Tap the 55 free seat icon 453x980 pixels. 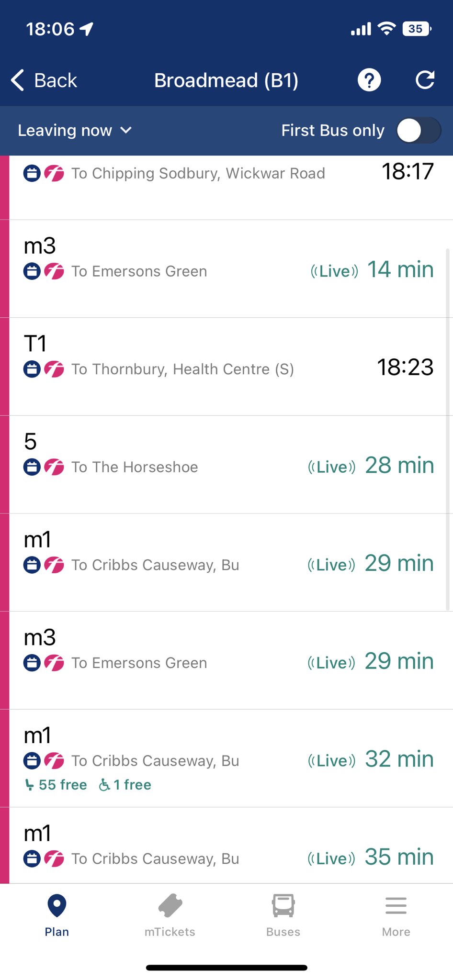click(30, 785)
